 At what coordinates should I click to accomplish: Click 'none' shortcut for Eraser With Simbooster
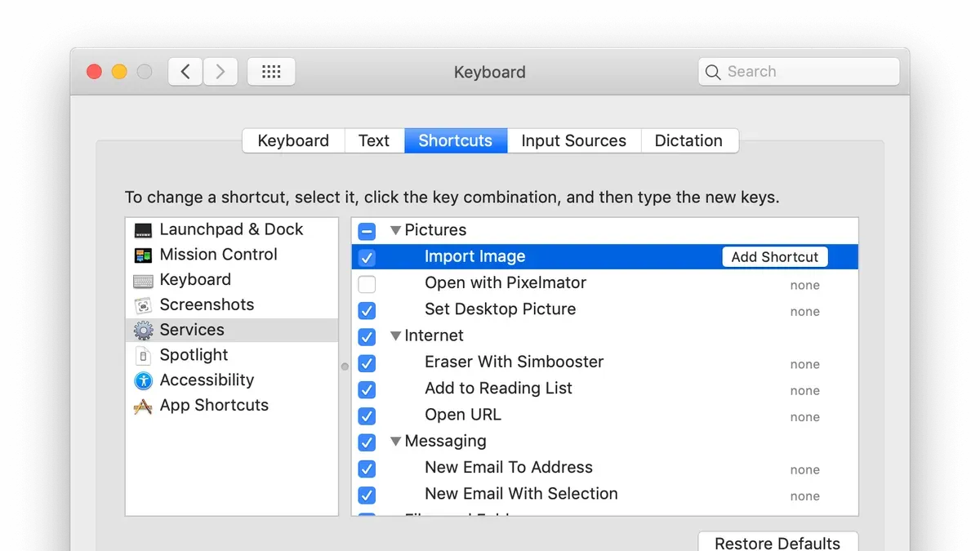[804, 365]
